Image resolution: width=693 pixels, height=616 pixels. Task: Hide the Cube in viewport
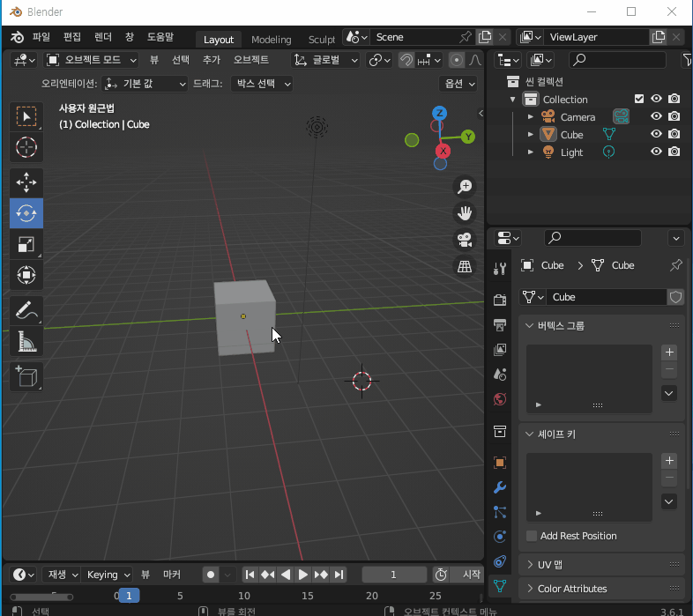point(656,134)
